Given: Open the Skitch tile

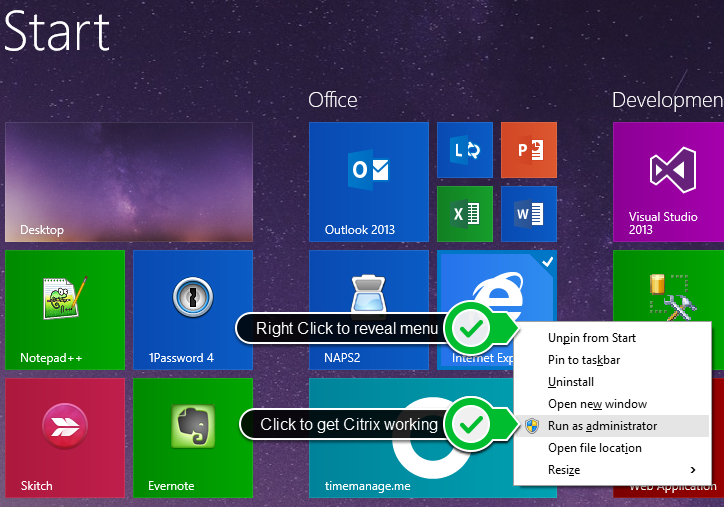Looking at the screenshot, I should [65, 437].
